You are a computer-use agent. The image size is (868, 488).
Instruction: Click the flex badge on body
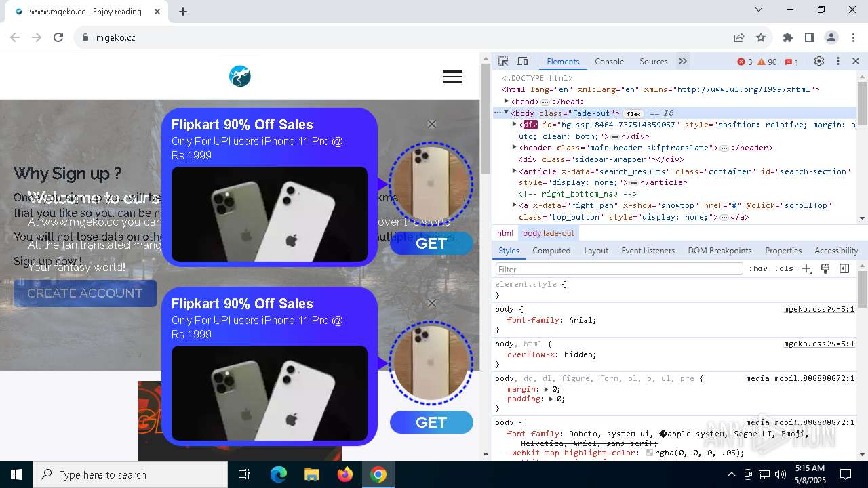633,113
